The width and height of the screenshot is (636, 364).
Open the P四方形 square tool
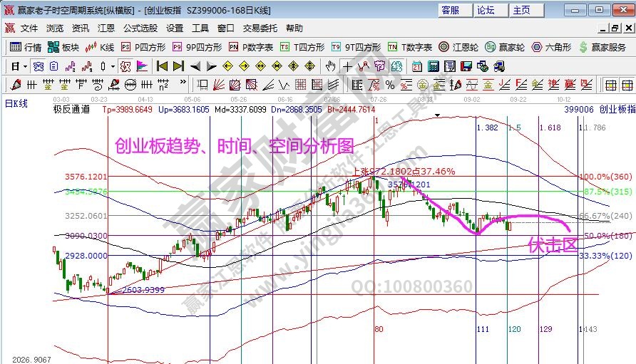point(143,48)
